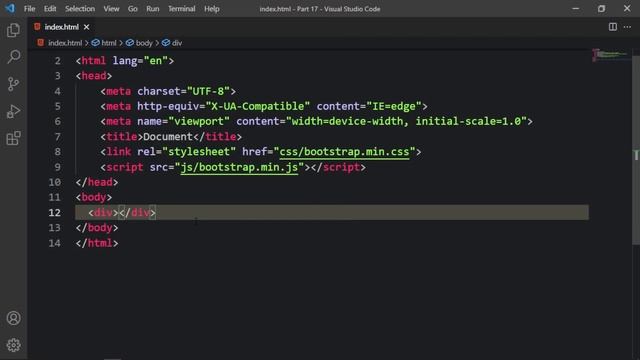Open the Manage gear icon
The image size is (640, 360).
13,345
